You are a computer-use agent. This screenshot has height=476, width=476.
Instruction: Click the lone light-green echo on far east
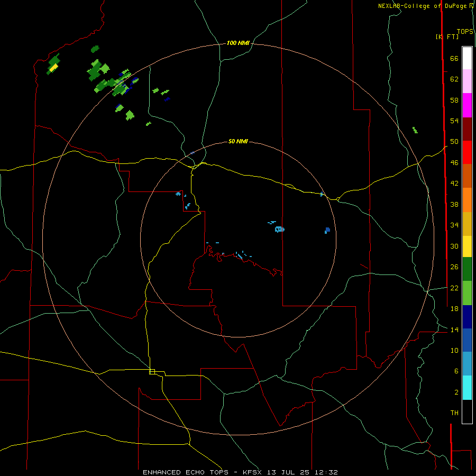pyautogui.click(x=415, y=130)
